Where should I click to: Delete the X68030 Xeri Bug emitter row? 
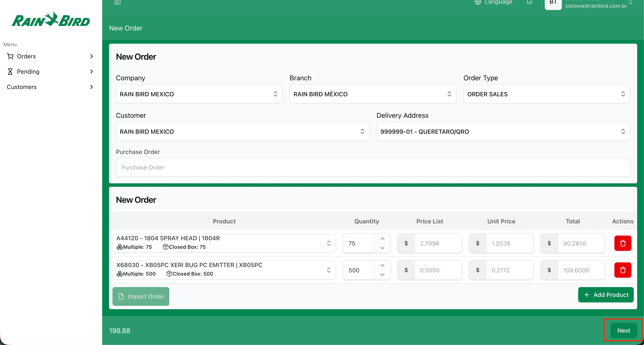point(622,270)
